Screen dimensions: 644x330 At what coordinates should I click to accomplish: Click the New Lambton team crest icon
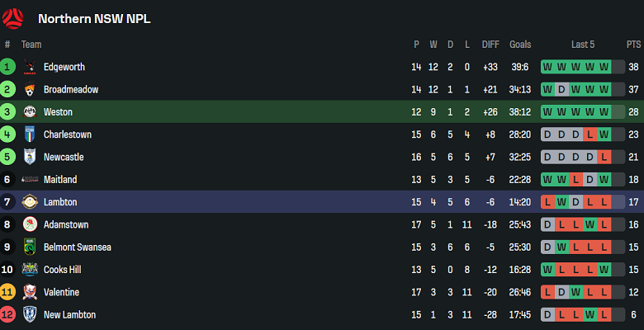tap(30, 314)
